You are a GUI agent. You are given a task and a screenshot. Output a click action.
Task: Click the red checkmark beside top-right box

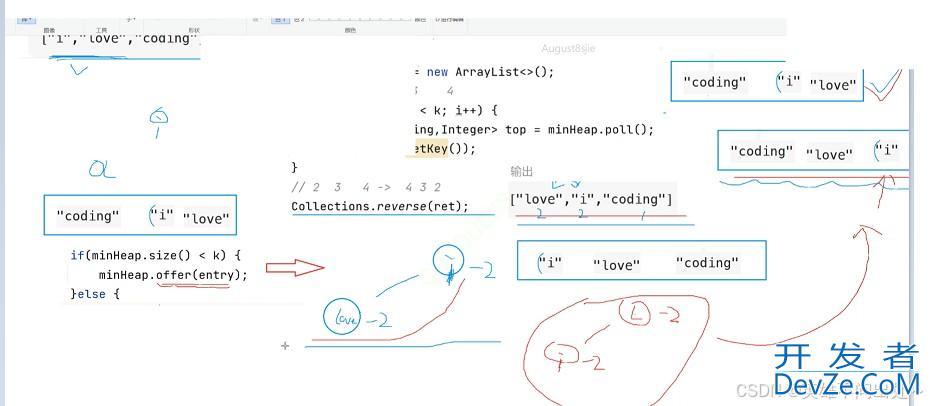881,84
